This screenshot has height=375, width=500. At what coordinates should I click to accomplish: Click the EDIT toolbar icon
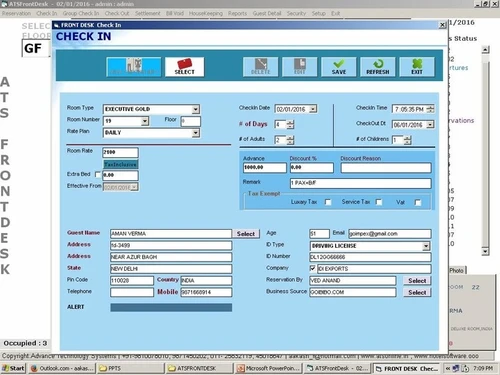click(299, 67)
